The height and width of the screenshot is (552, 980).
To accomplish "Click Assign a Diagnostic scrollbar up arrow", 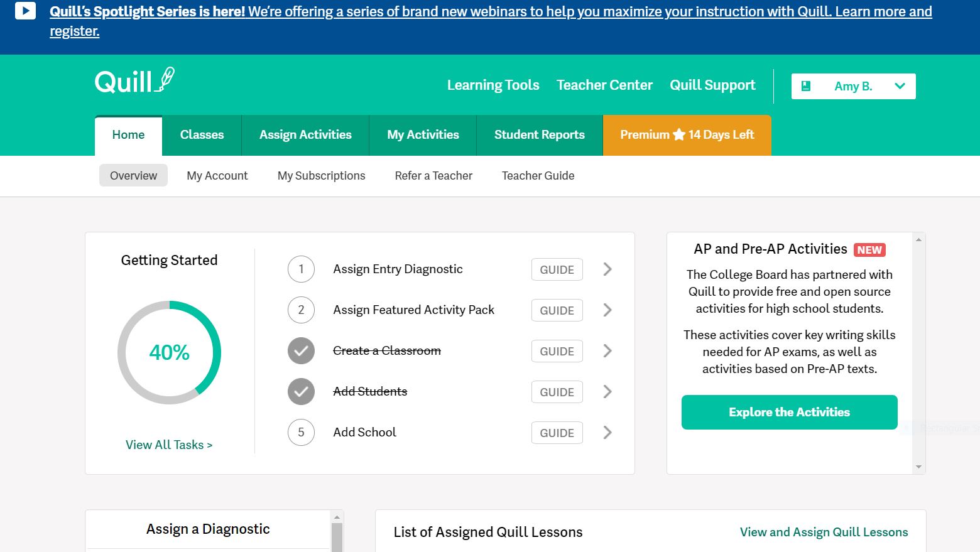I will [337, 517].
